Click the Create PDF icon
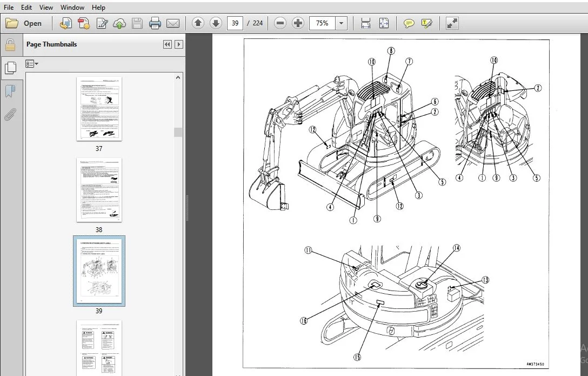The image size is (588, 376). [x=65, y=23]
